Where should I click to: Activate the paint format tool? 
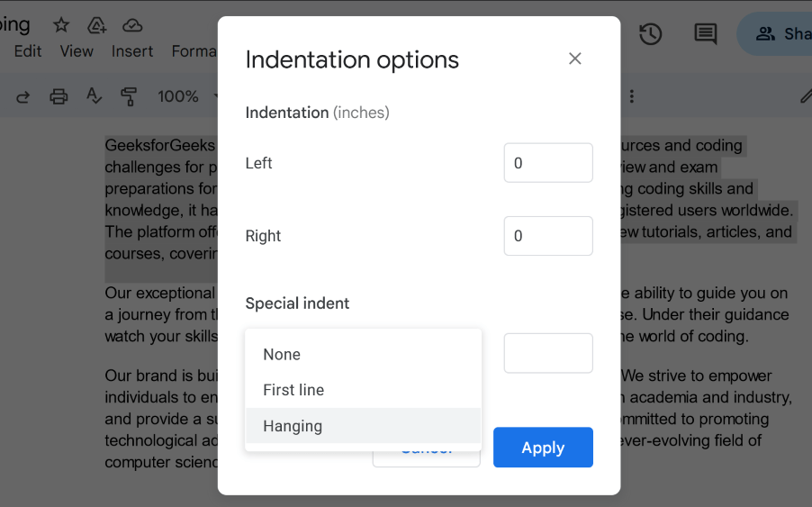tap(129, 96)
